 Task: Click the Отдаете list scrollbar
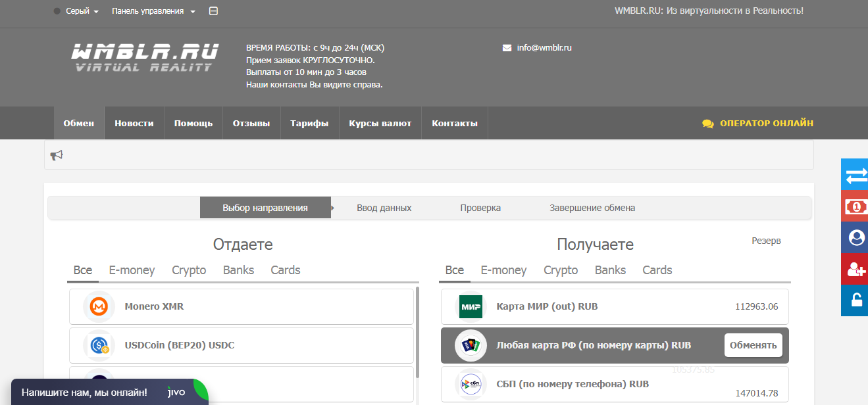point(417,332)
